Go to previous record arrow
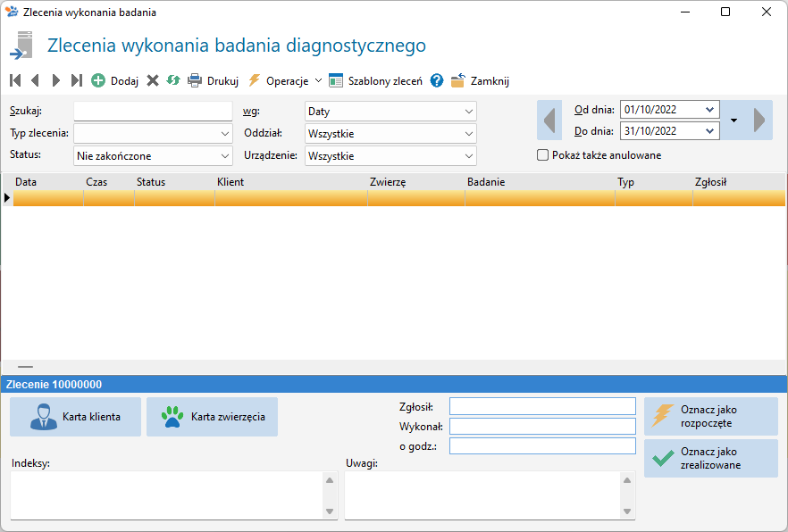The image size is (788, 532). 35,80
